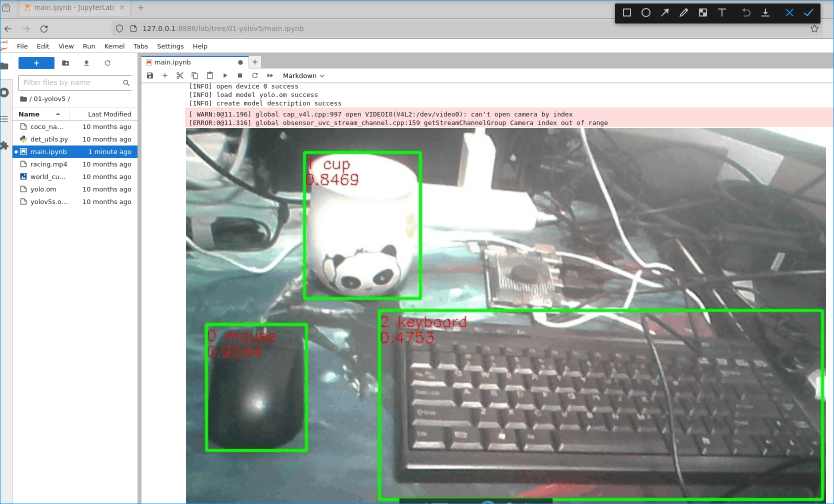The width and height of the screenshot is (834, 504).
Task: Restart kernel and run all cells
Action: coord(270,75)
